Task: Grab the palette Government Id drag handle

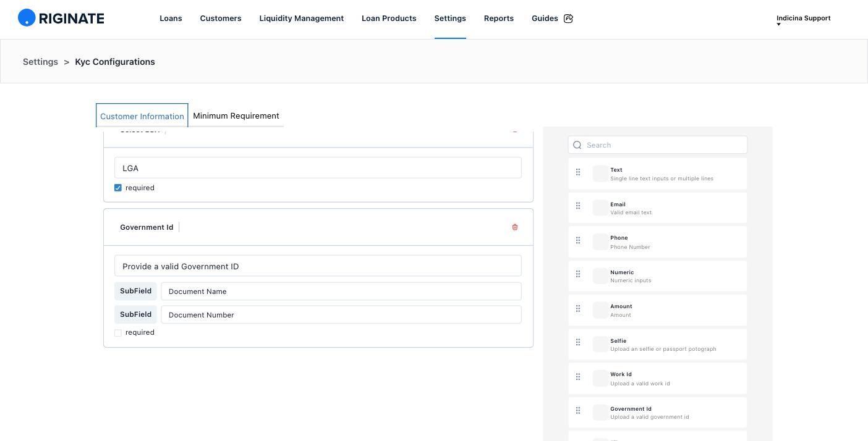Action: [578, 411]
